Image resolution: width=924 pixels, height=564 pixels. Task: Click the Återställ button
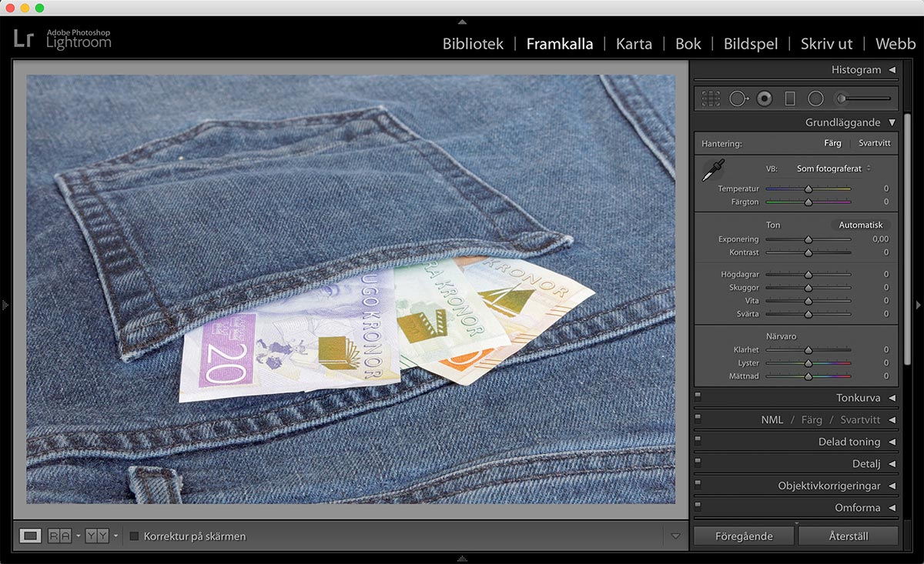click(x=849, y=536)
